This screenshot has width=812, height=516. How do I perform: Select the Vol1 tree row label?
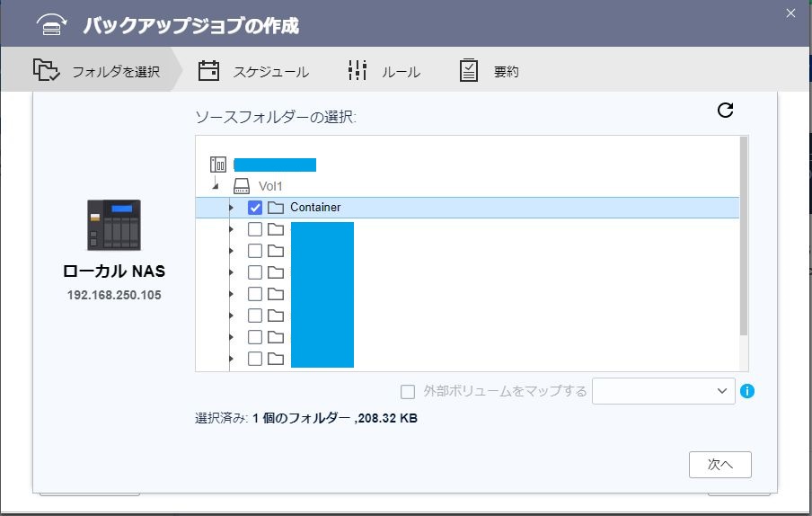(270, 186)
